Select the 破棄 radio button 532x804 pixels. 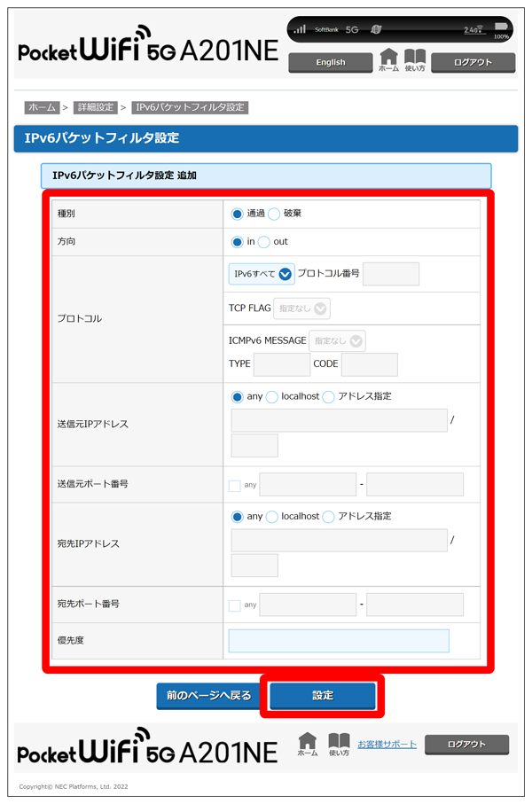coord(274,214)
